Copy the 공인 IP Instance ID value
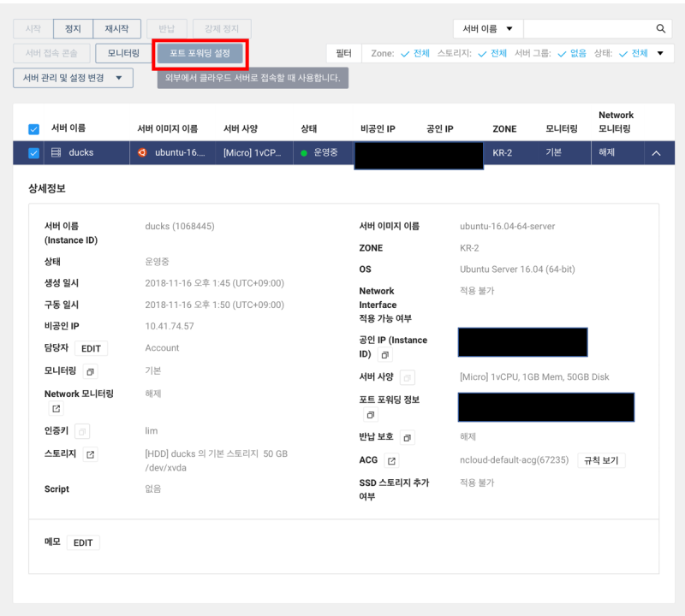The height and width of the screenshot is (616, 685). point(384,356)
